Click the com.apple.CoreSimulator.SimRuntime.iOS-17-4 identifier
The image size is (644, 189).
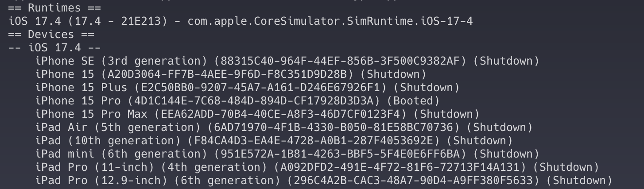point(330,21)
